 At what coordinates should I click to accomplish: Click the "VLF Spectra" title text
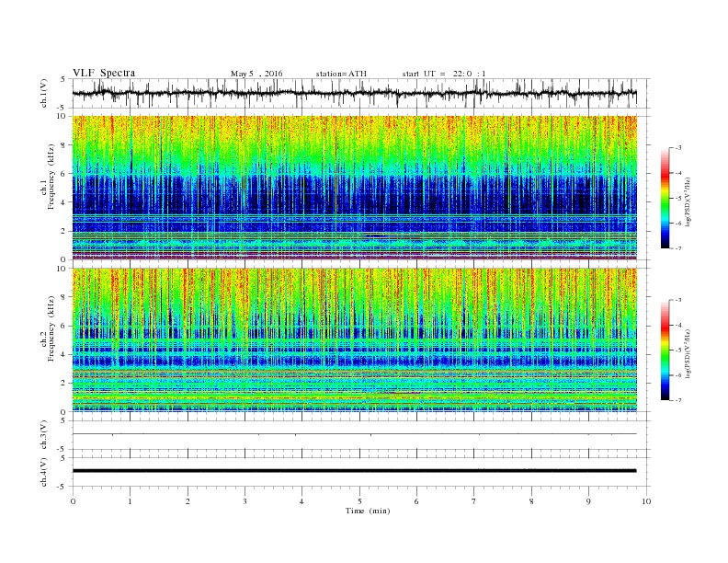tap(104, 73)
